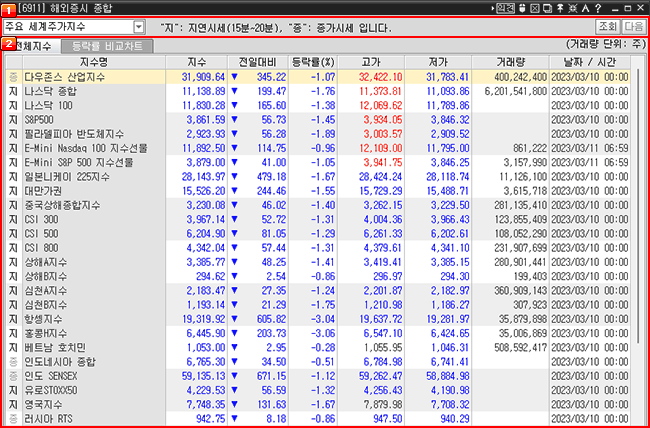Select the 중국상해종합지수 row
650x428 pixels.
tap(318, 205)
